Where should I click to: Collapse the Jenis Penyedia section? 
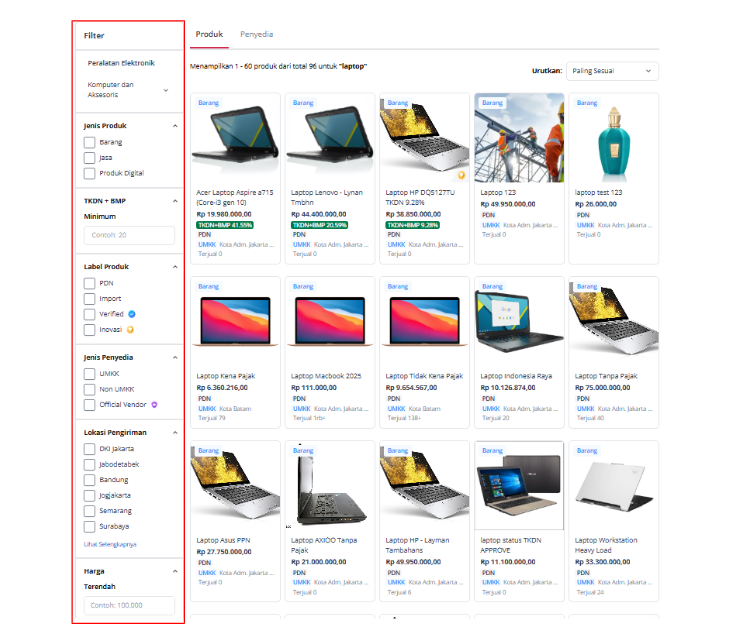click(175, 358)
